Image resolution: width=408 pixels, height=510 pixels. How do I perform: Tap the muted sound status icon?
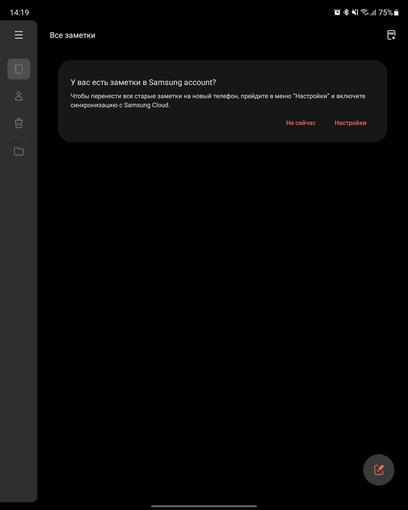[x=355, y=13]
